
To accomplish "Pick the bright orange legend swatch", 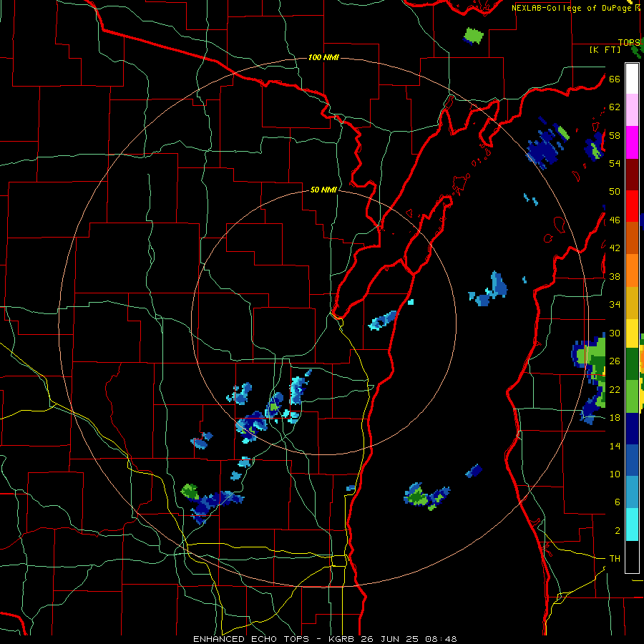I will [x=632, y=270].
